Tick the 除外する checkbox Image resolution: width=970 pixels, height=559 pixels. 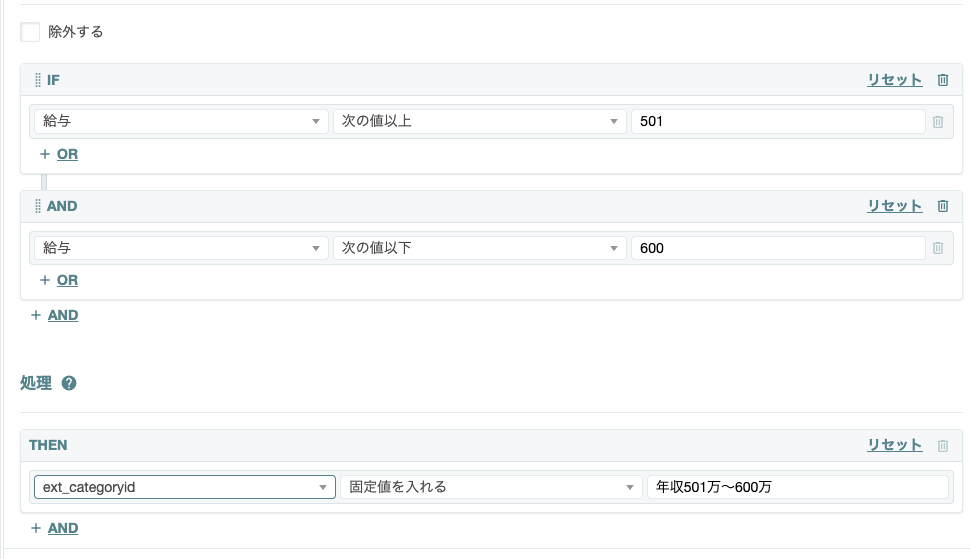[x=30, y=32]
